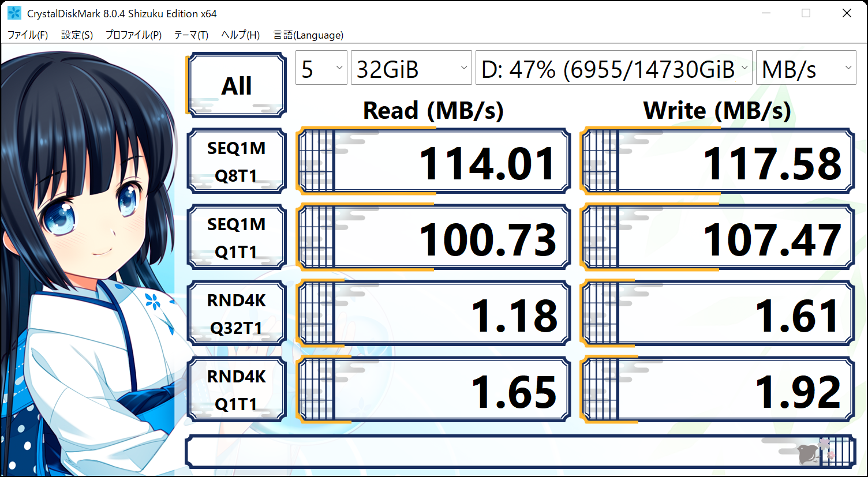Open the テーマ(T) menu
868x477 pixels.
[191, 35]
